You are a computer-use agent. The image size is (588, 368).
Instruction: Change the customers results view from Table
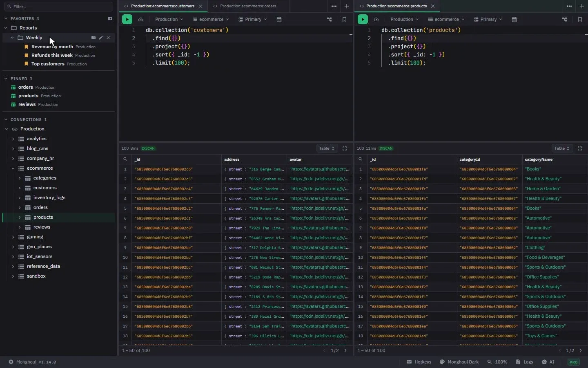tap(327, 148)
